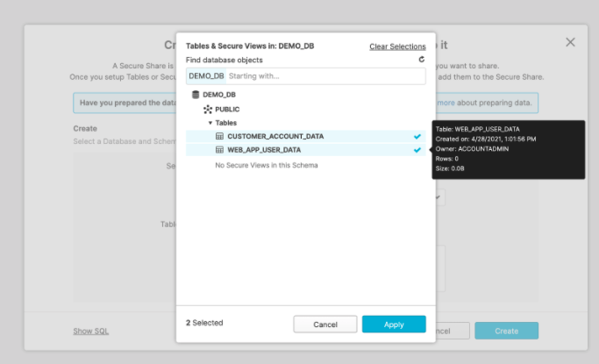Click the 'Find database objects' label
The height and width of the screenshot is (364, 599).
[x=225, y=60]
